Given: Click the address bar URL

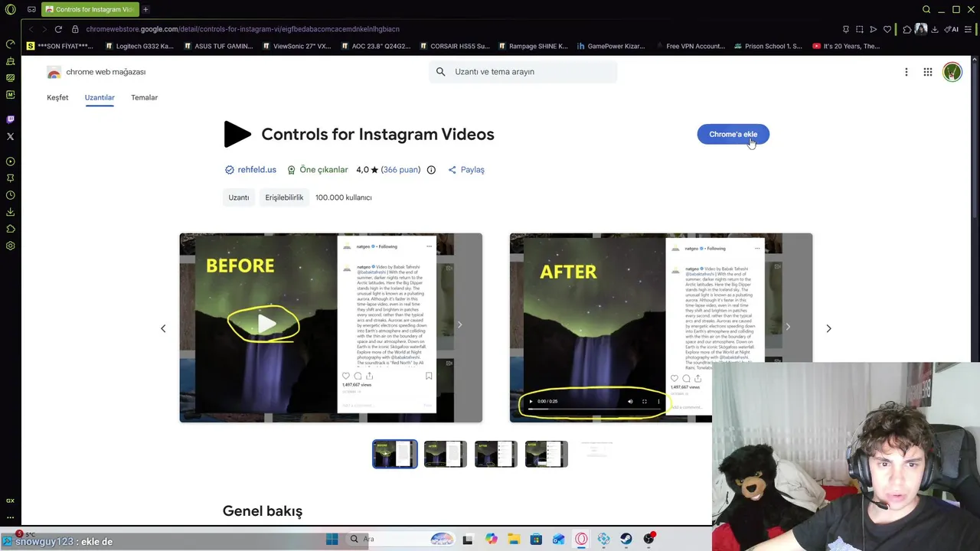Looking at the screenshot, I should [243, 29].
